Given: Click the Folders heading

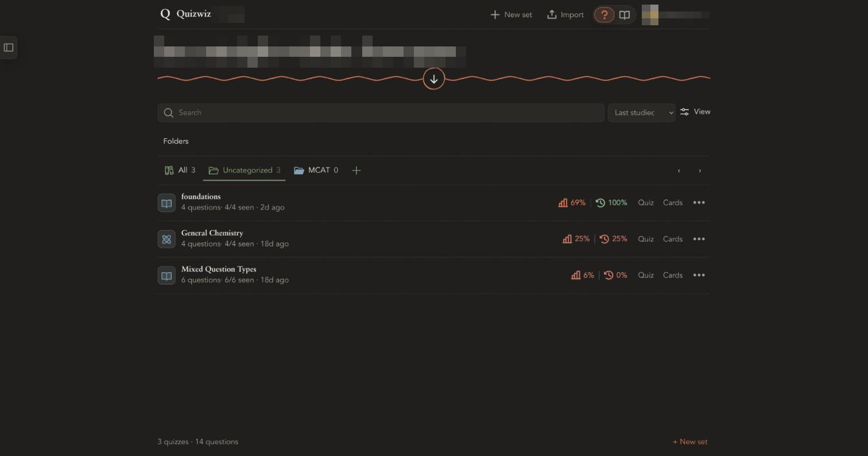Looking at the screenshot, I should pyautogui.click(x=176, y=141).
